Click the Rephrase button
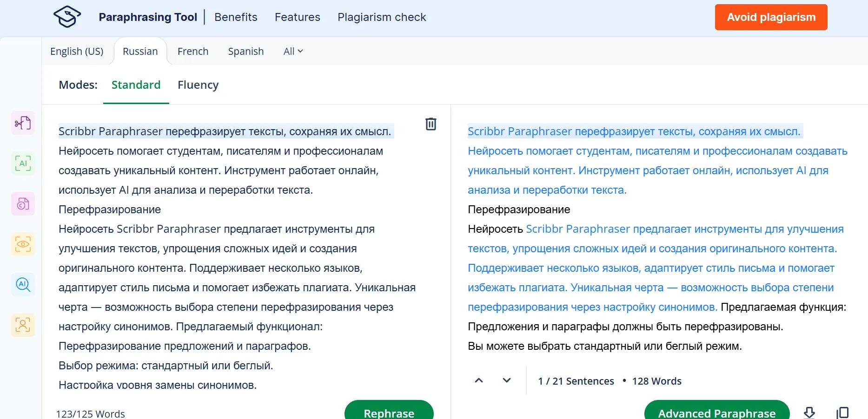Image resolution: width=868 pixels, height=419 pixels. [389, 411]
